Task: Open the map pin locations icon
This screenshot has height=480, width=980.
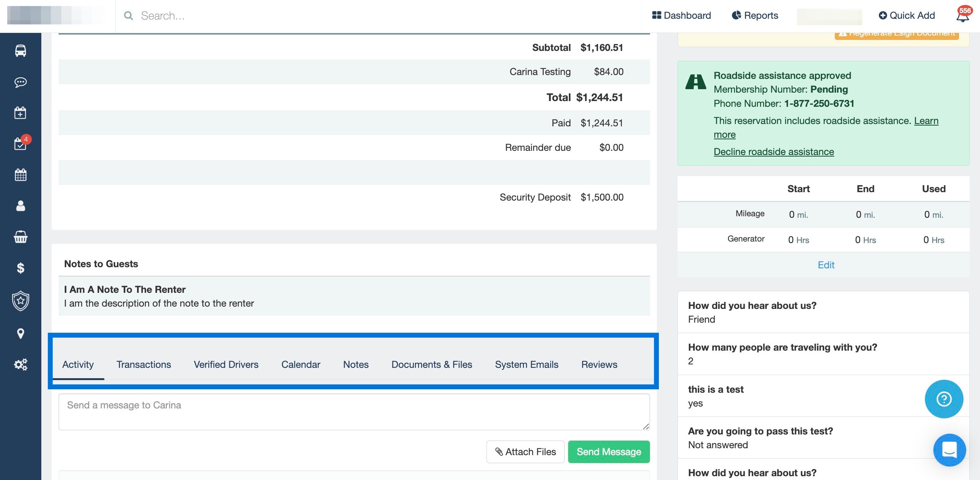Action: coord(21,333)
